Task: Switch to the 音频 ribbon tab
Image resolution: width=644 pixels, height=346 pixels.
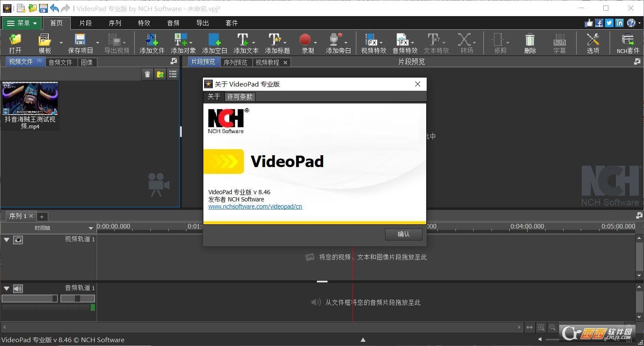Action: pos(173,23)
